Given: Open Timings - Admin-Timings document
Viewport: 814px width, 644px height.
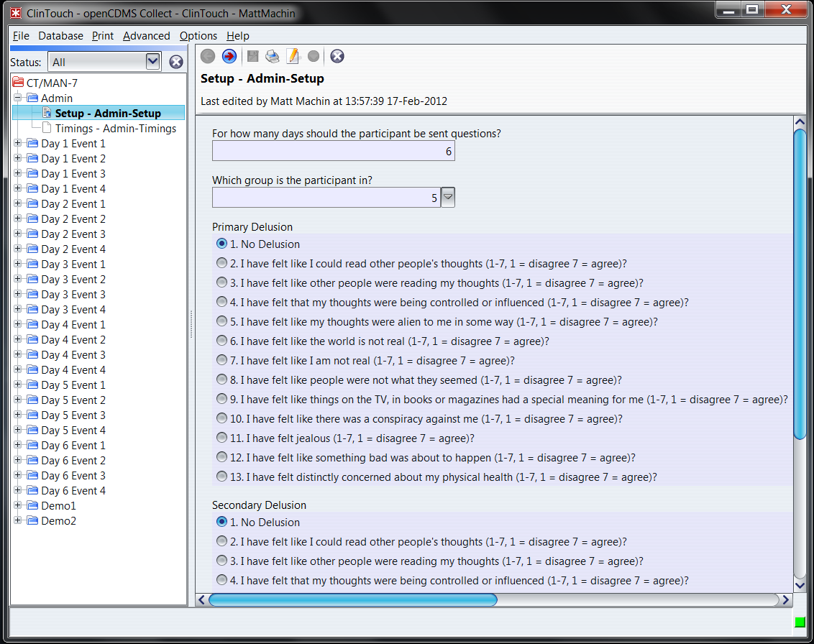Looking at the screenshot, I should point(115,129).
